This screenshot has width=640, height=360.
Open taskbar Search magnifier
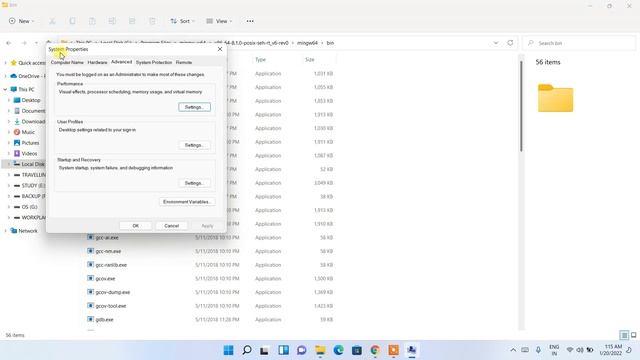[x=247, y=350]
